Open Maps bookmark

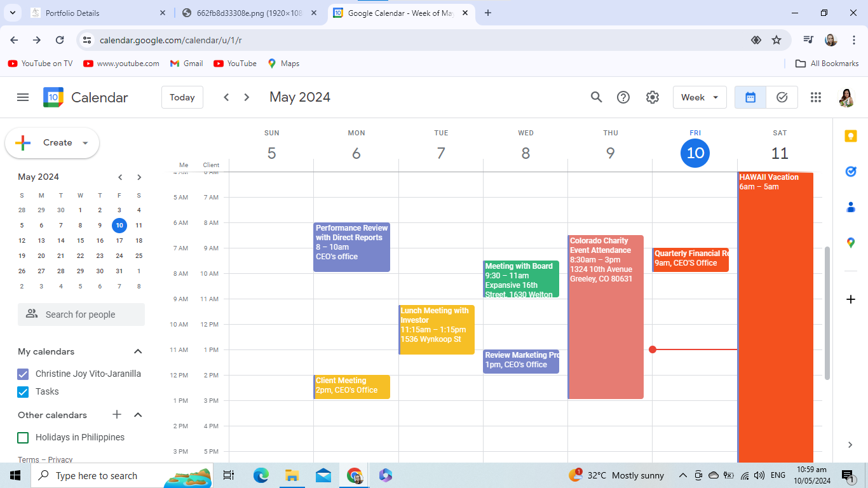point(283,64)
